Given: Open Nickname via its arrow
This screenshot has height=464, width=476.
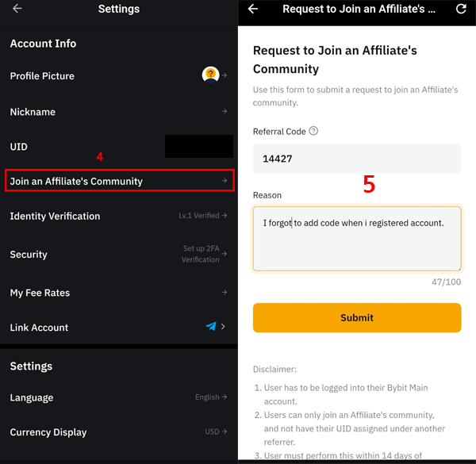Looking at the screenshot, I should pyautogui.click(x=225, y=111).
